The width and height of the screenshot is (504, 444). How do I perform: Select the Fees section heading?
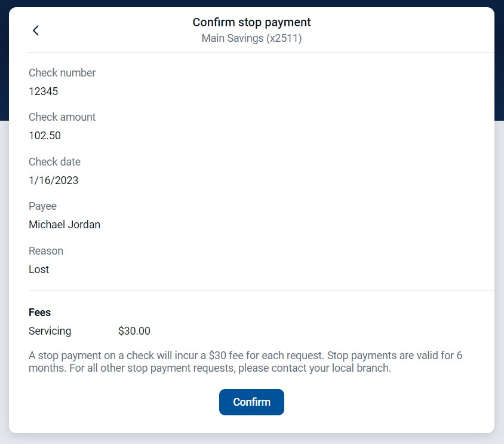[40, 312]
